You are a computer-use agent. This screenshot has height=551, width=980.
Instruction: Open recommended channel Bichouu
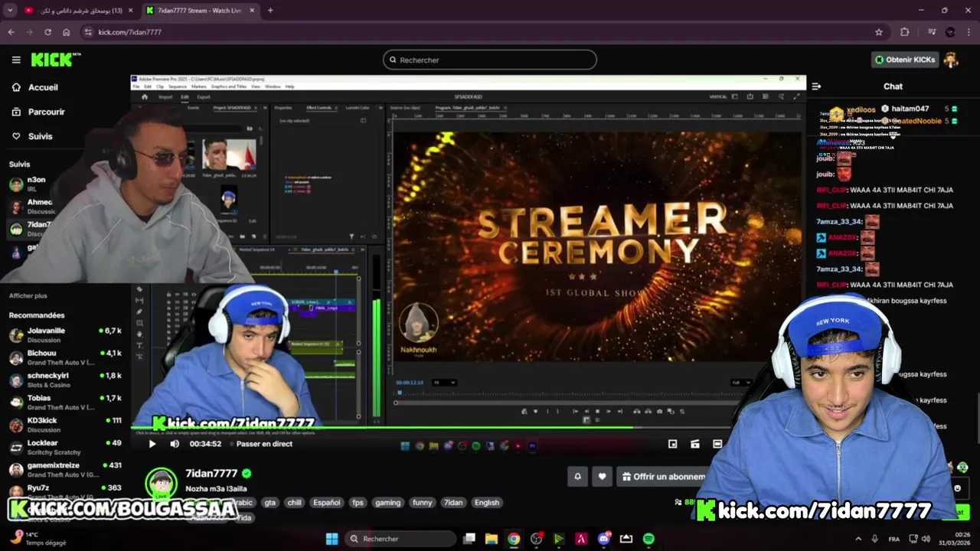tap(65, 357)
